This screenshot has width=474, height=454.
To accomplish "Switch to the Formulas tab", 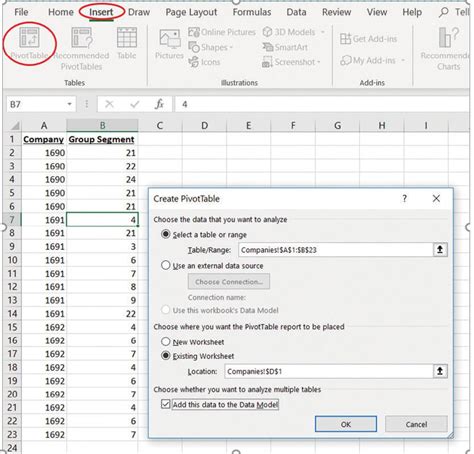I will coord(252,12).
